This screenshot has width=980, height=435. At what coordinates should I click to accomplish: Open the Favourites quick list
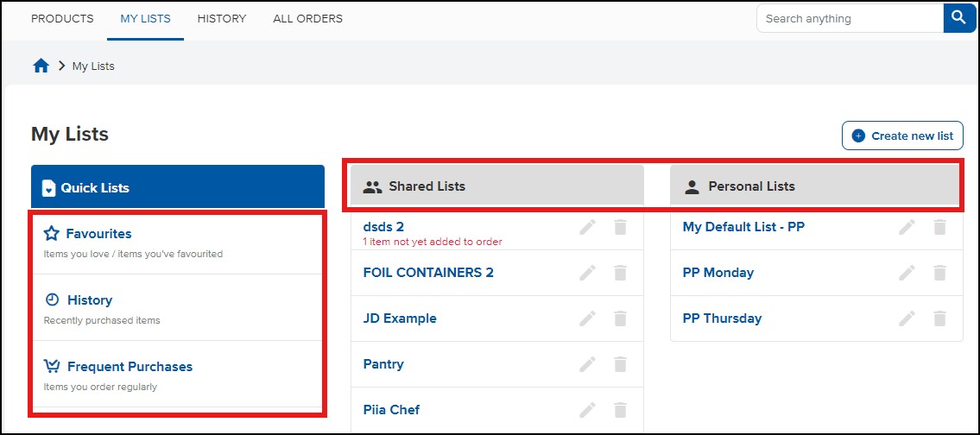[98, 234]
